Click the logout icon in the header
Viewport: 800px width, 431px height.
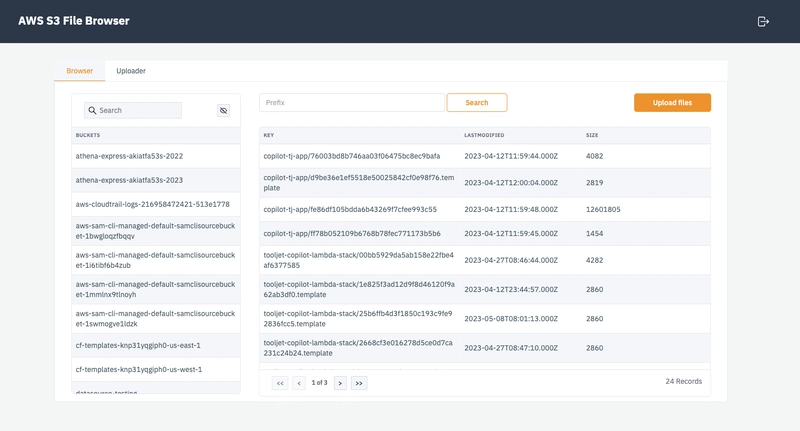763,21
